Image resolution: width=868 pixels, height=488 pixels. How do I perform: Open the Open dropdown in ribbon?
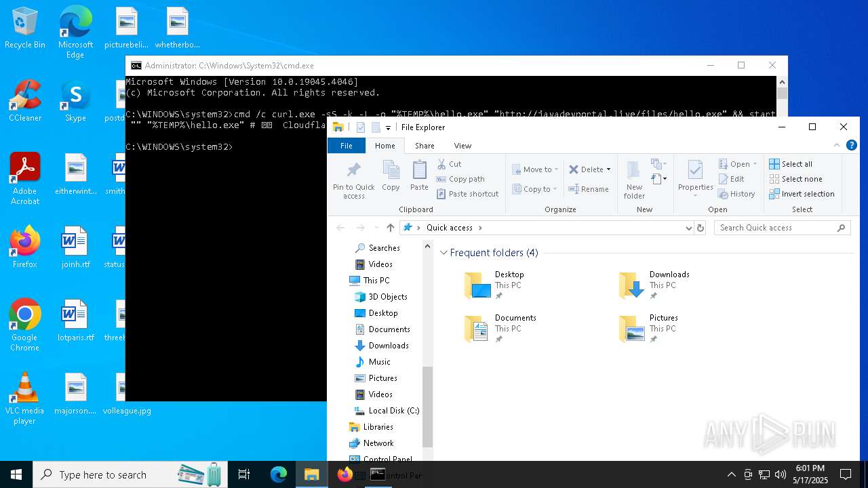738,164
